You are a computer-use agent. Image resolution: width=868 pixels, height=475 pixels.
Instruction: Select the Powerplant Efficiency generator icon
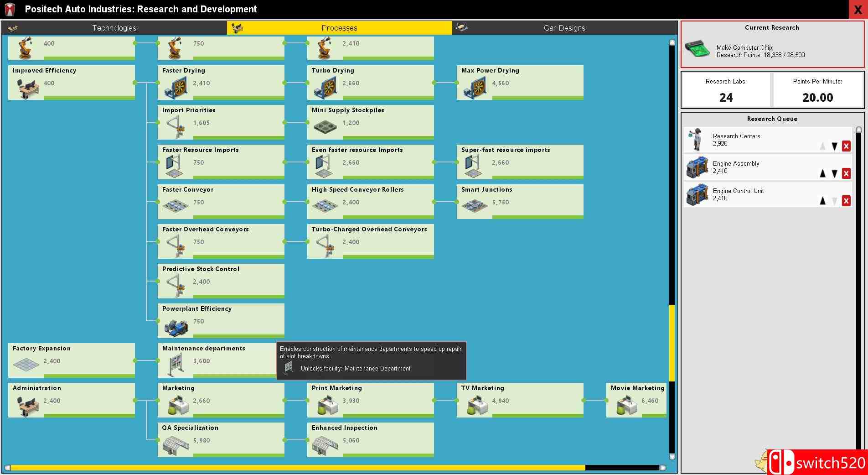click(x=176, y=327)
